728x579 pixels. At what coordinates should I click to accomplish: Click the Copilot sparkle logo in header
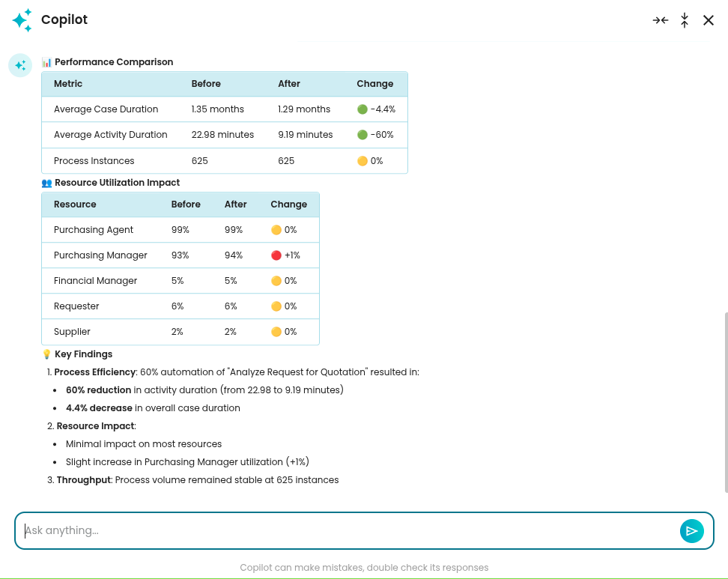click(22, 20)
